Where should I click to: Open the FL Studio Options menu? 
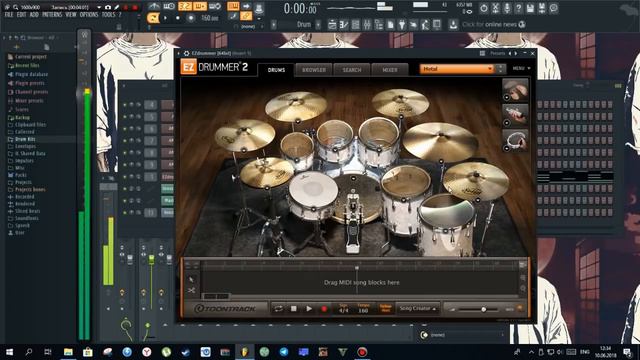(89, 15)
